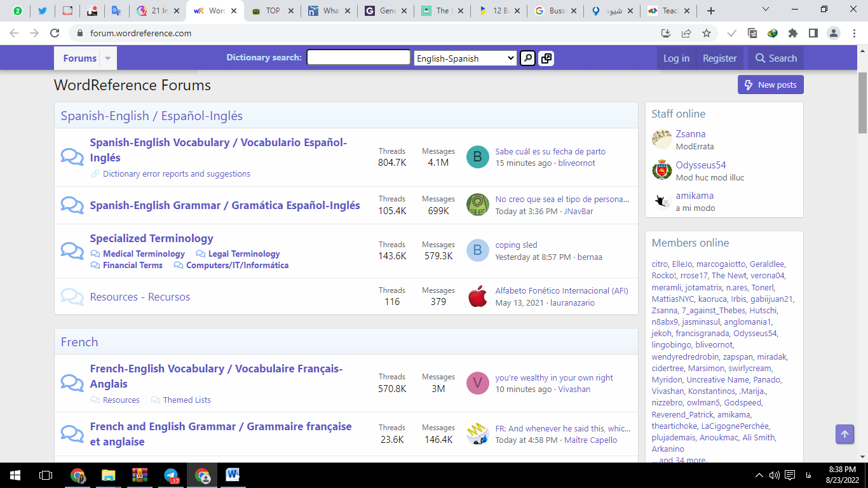Expand the Forums menu dropdown arrow
This screenshot has height=488, width=868.
(x=107, y=58)
